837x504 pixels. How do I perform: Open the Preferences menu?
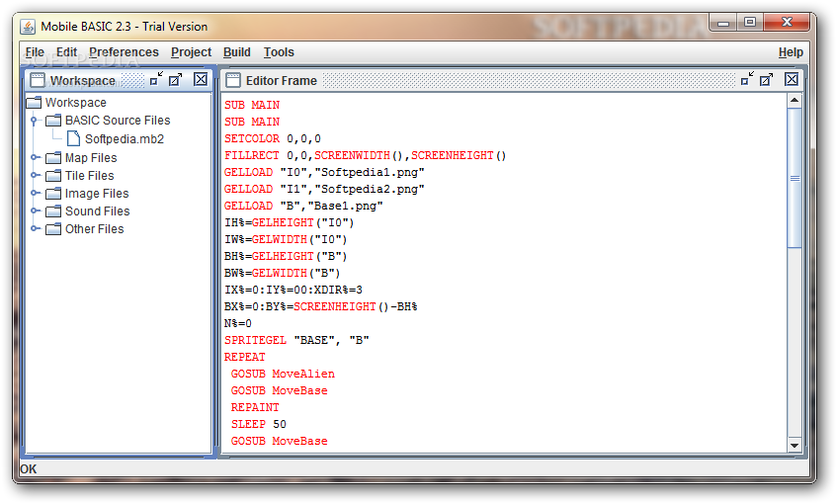[124, 52]
